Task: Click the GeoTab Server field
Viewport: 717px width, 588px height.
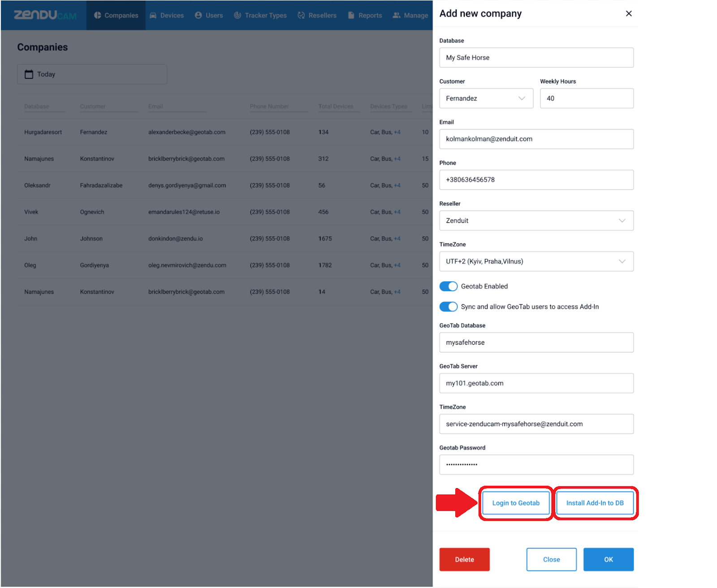Action: (536, 383)
